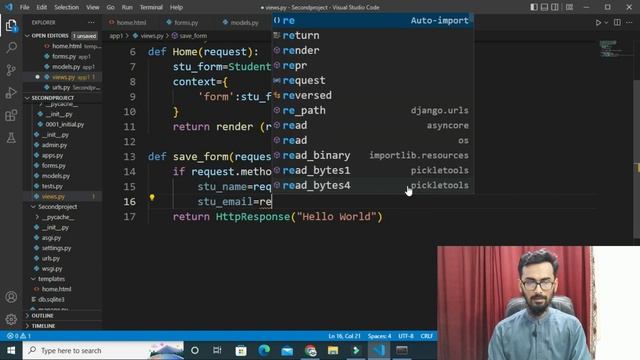Screen dimensions: 640x360
Task: Open the Go menu
Action: coord(111,7)
